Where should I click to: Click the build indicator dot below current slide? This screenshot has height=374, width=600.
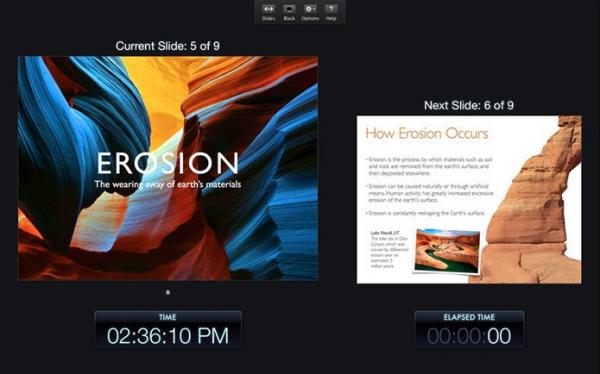coord(168,292)
